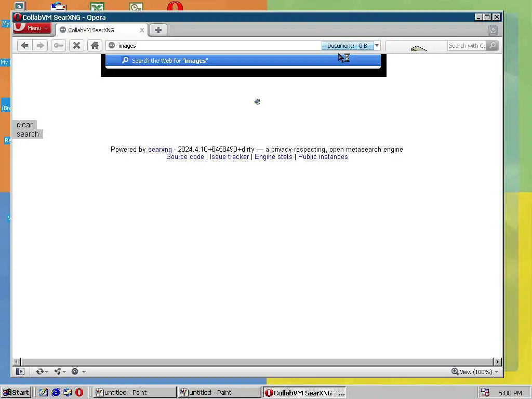Open the Windows Start button
This screenshot has height=399, width=532.
[x=16, y=393]
